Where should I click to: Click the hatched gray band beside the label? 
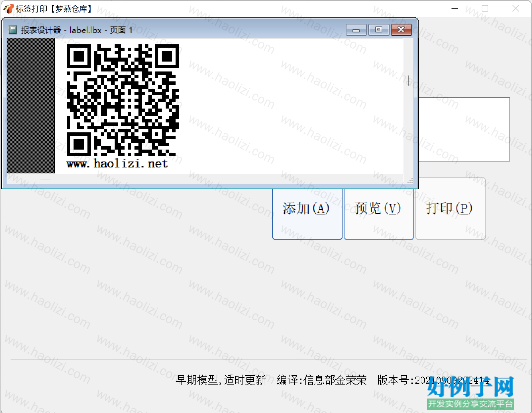click(31, 106)
